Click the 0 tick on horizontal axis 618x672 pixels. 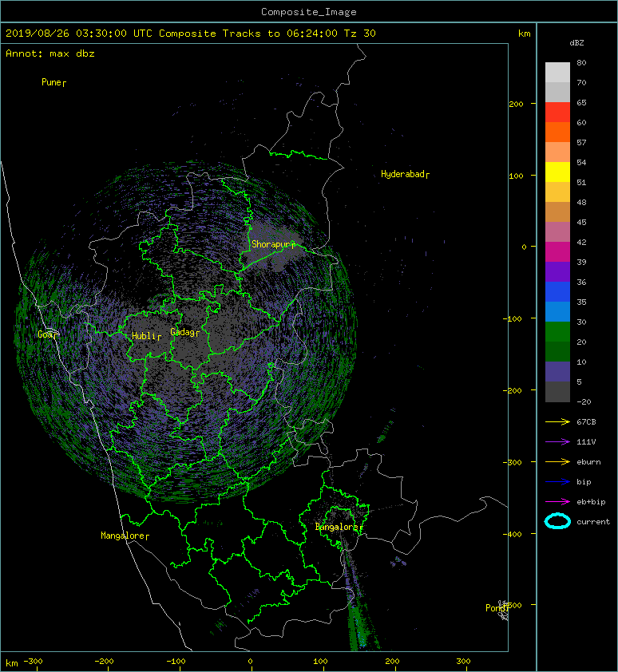pyautogui.click(x=250, y=662)
